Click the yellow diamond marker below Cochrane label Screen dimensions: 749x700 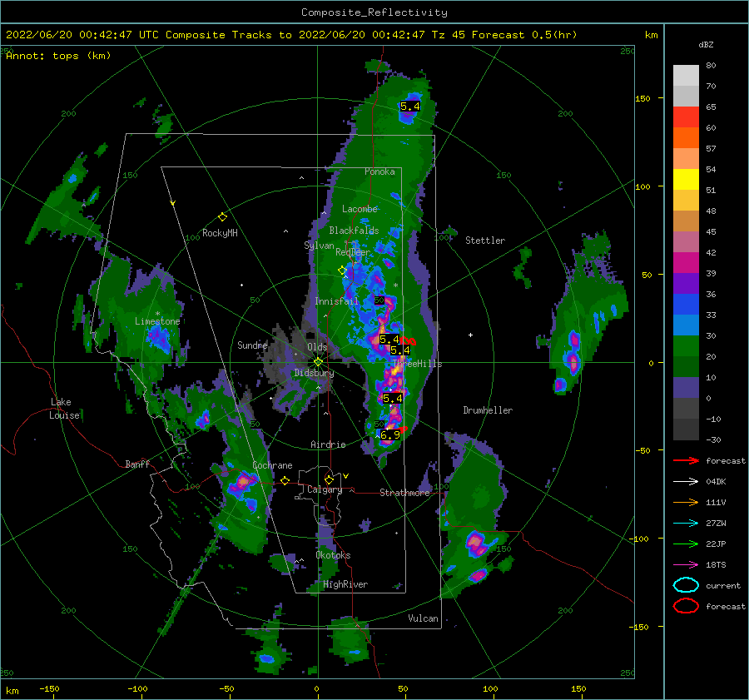pyautogui.click(x=285, y=481)
